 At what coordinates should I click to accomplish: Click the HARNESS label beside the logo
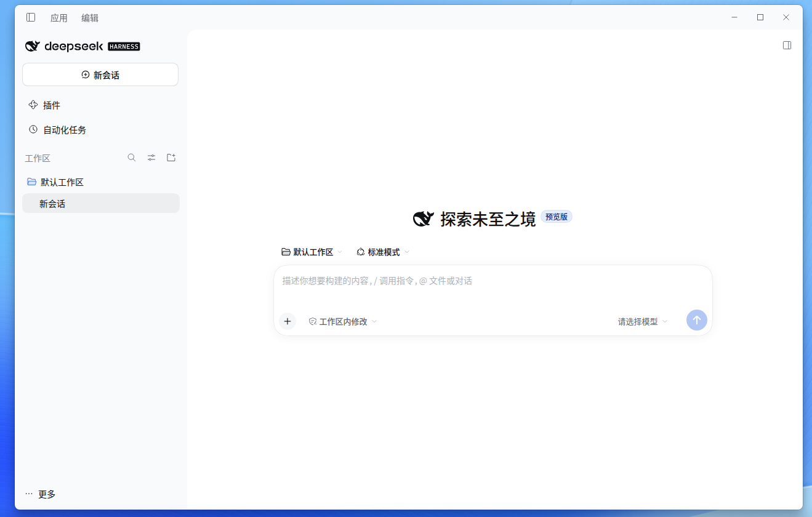coord(124,46)
